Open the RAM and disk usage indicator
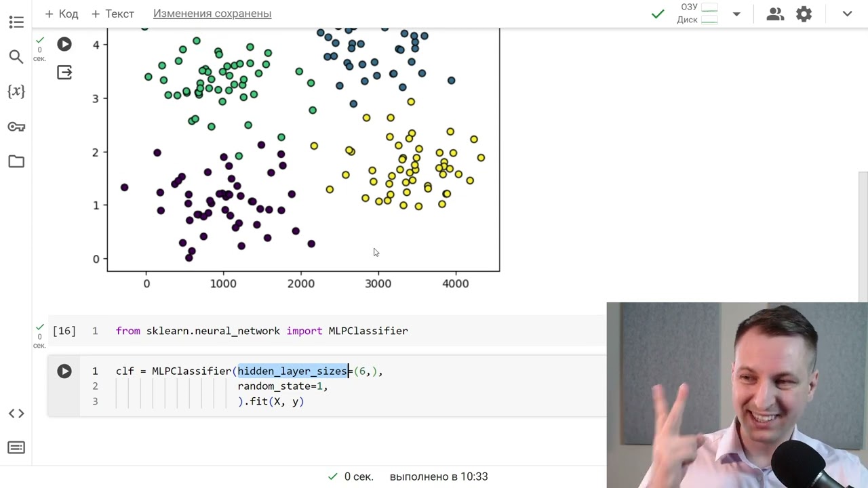This screenshot has width=868, height=488. pyautogui.click(x=698, y=14)
